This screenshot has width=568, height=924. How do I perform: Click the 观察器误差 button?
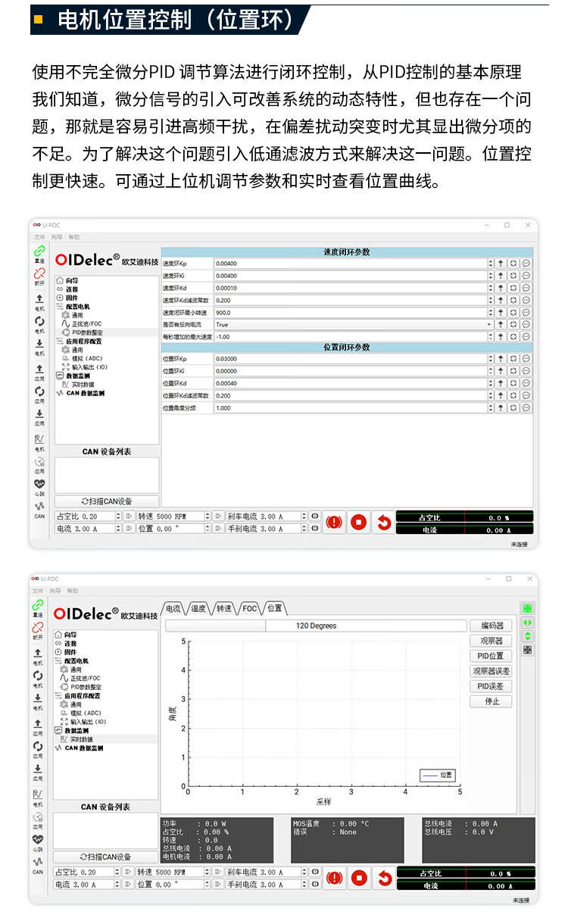(491, 671)
